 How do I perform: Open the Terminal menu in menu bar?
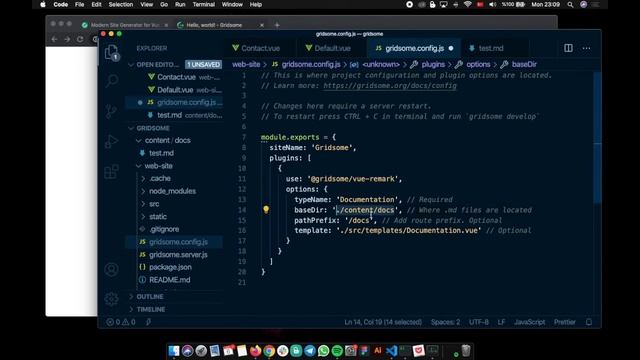click(203, 4)
